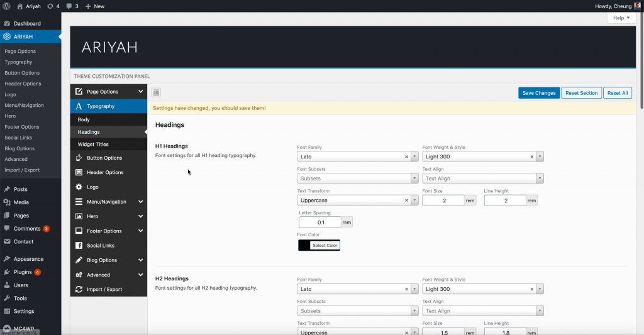Viewport: 644px width, 335px height.
Task: Click the H2 Font Size input field
Action: tap(443, 332)
